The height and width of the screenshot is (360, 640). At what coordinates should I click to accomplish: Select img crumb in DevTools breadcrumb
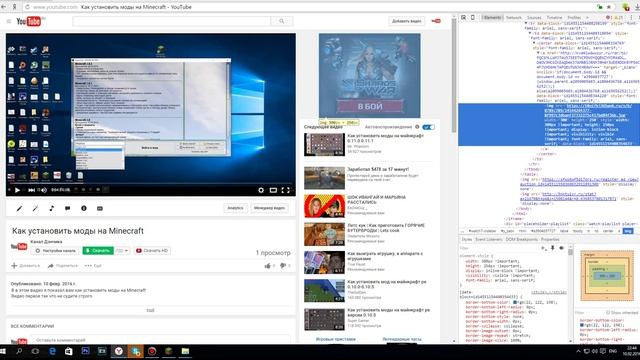628,231
